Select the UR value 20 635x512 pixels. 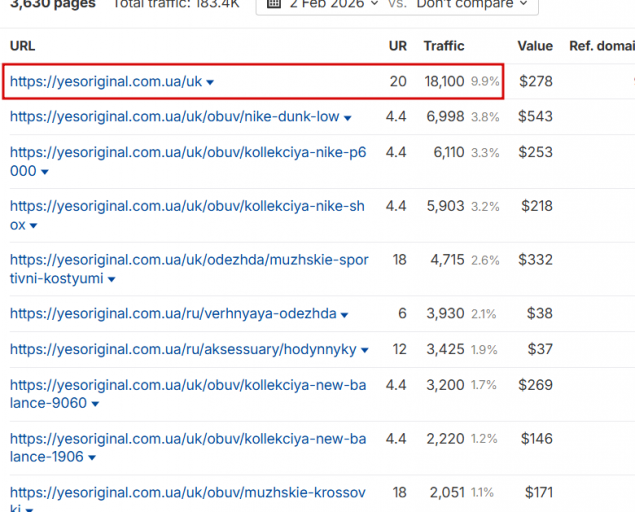[x=398, y=81]
